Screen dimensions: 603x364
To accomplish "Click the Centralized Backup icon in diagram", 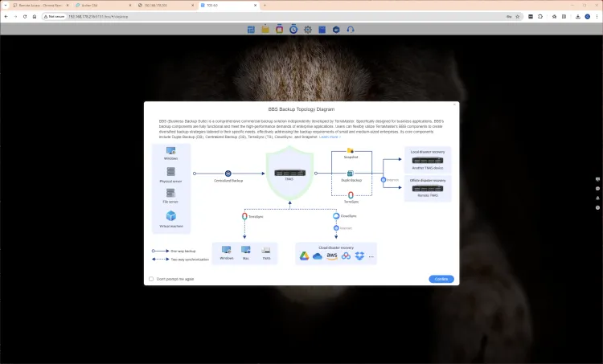I will point(228,173).
